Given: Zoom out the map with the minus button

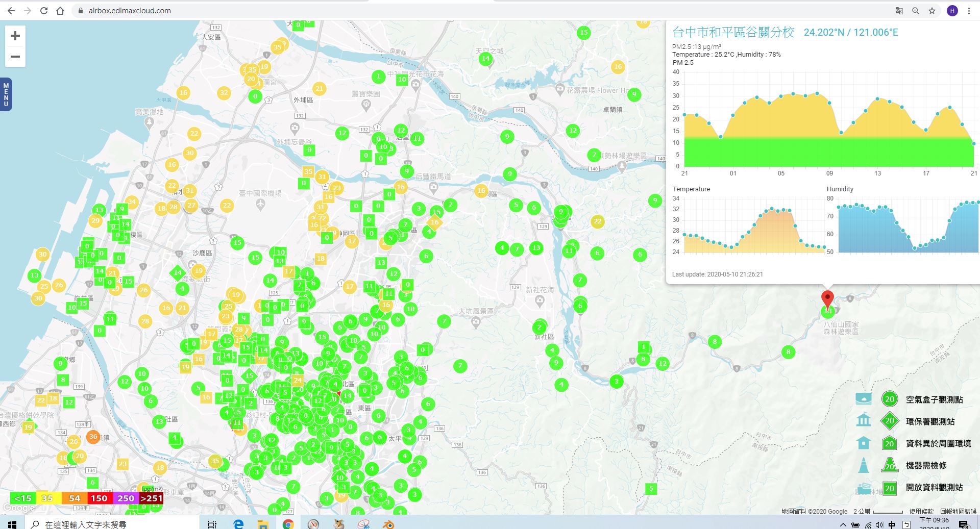Looking at the screenshot, I should pos(15,57).
